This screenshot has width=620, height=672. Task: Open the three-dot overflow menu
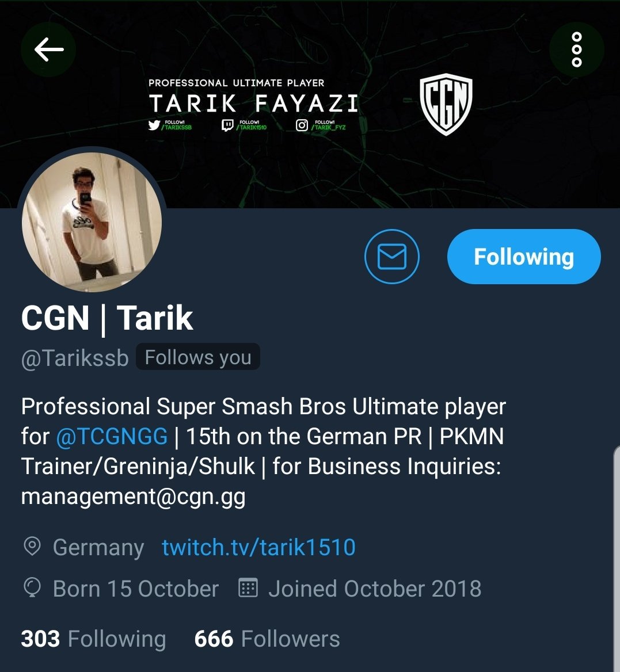click(x=577, y=49)
